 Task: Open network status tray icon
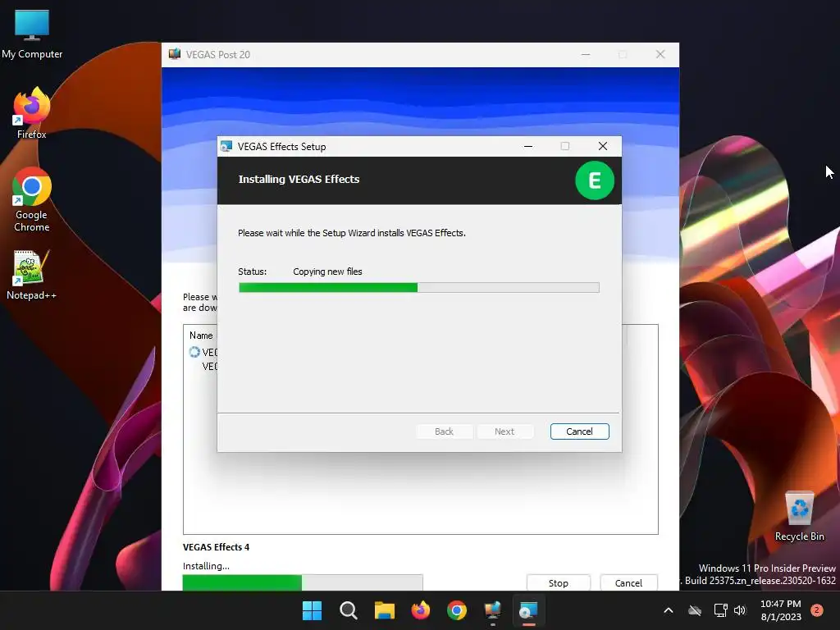[720, 610]
